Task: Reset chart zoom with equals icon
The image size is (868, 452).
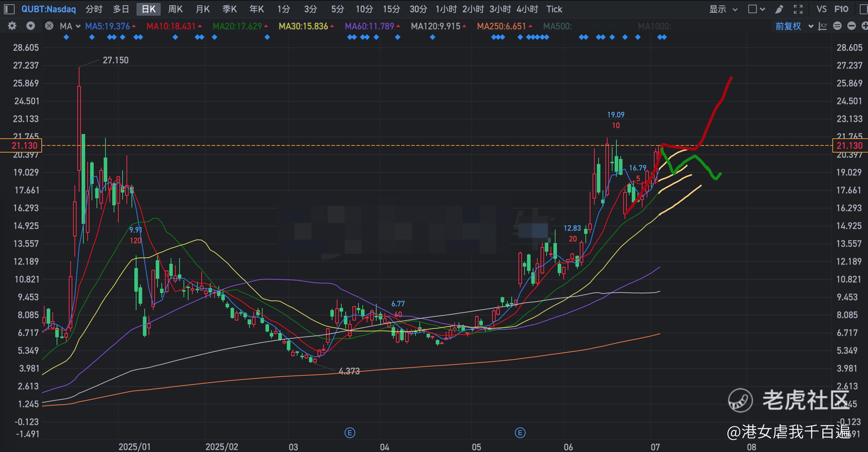Action: click(x=837, y=26)
